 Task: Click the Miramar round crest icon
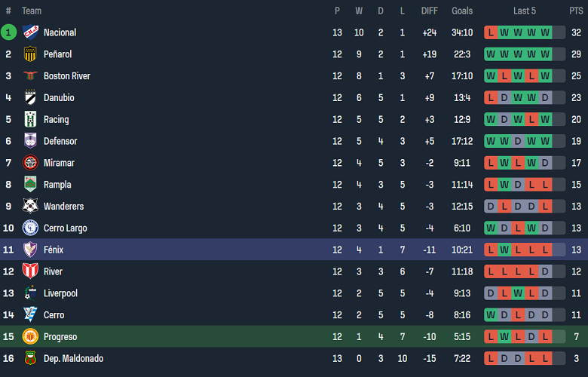point(30,163)
